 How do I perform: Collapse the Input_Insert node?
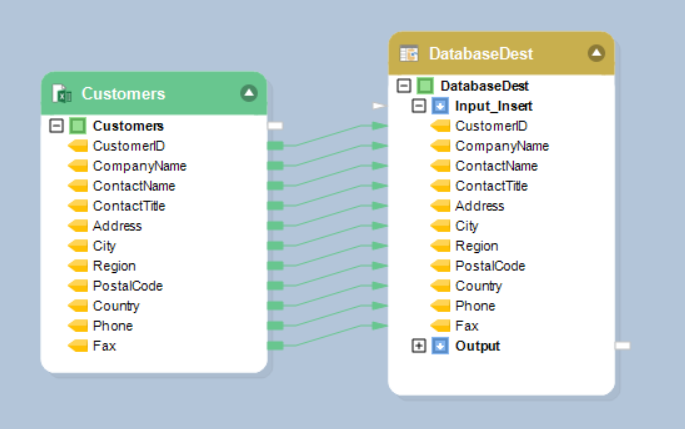click(419, 106)
